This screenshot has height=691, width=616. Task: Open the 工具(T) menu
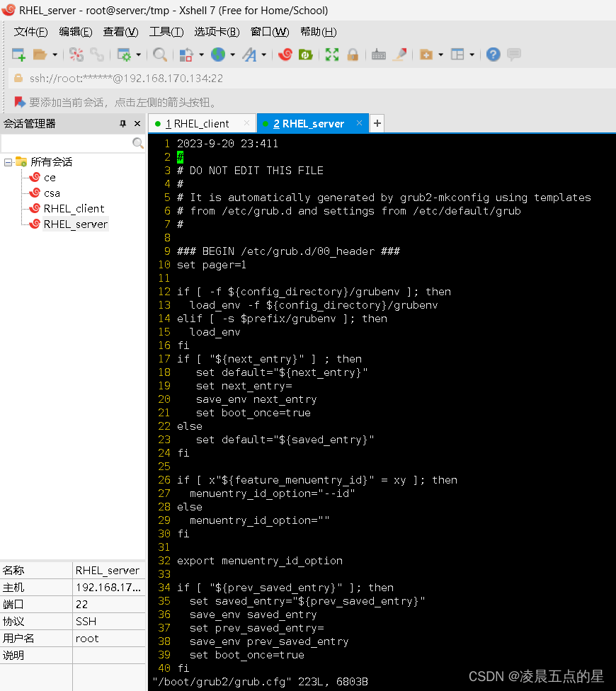[166, 31]
